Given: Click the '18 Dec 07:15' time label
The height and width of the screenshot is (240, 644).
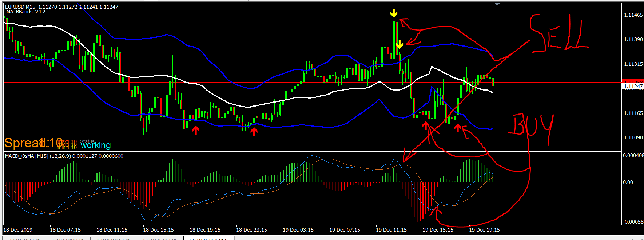Looking at the screenshot, I should tap(65, 230).
